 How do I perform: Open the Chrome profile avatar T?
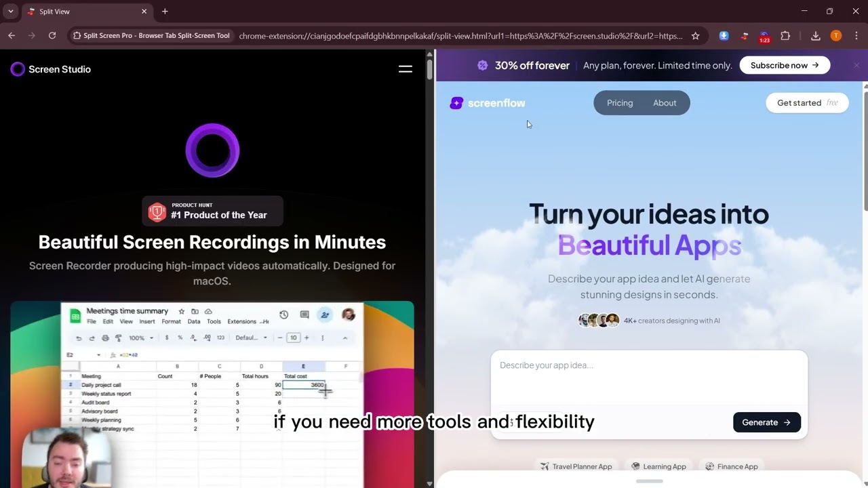point(836,36)
